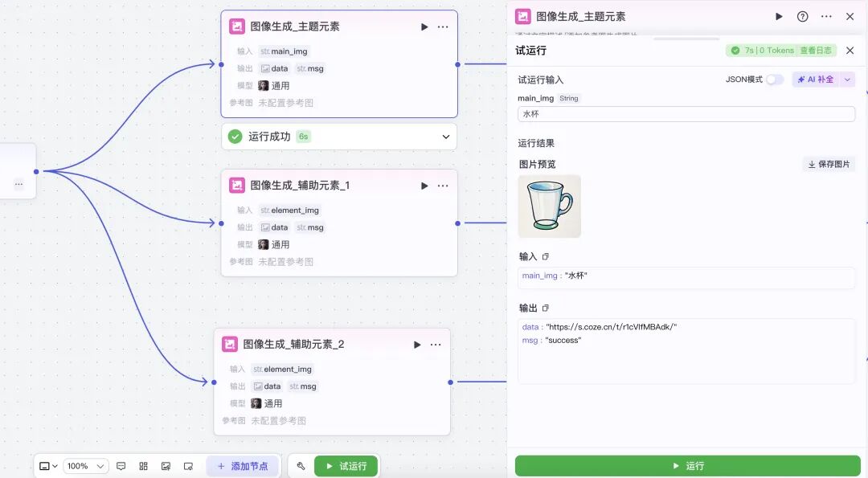The image size is (868, 478).
Task: Click the msg "success" output text
Action: pyautogui.click(x=563, y=341)
